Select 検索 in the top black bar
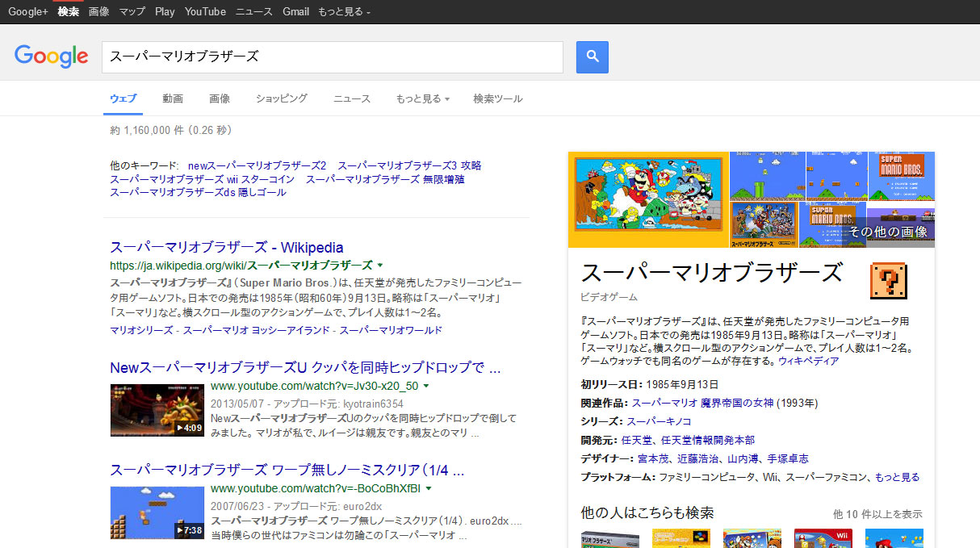 click(69, 11)
